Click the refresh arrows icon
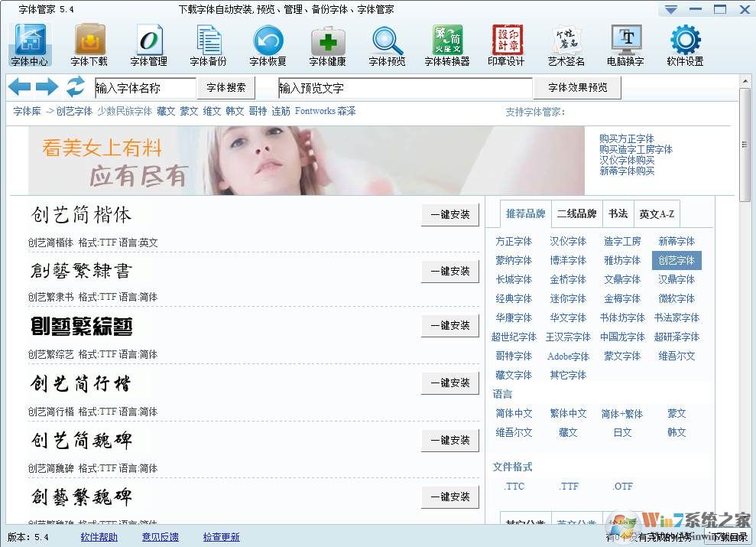 [75, 87]
